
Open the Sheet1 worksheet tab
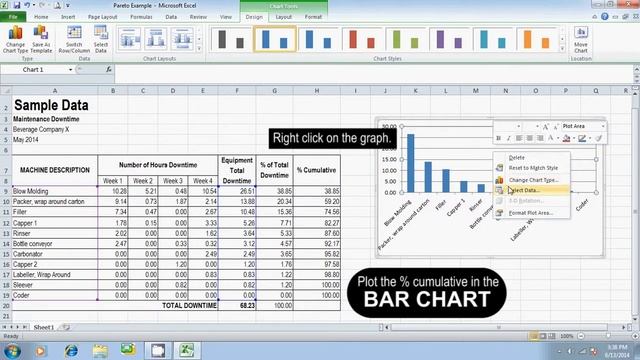coord(44,327)
